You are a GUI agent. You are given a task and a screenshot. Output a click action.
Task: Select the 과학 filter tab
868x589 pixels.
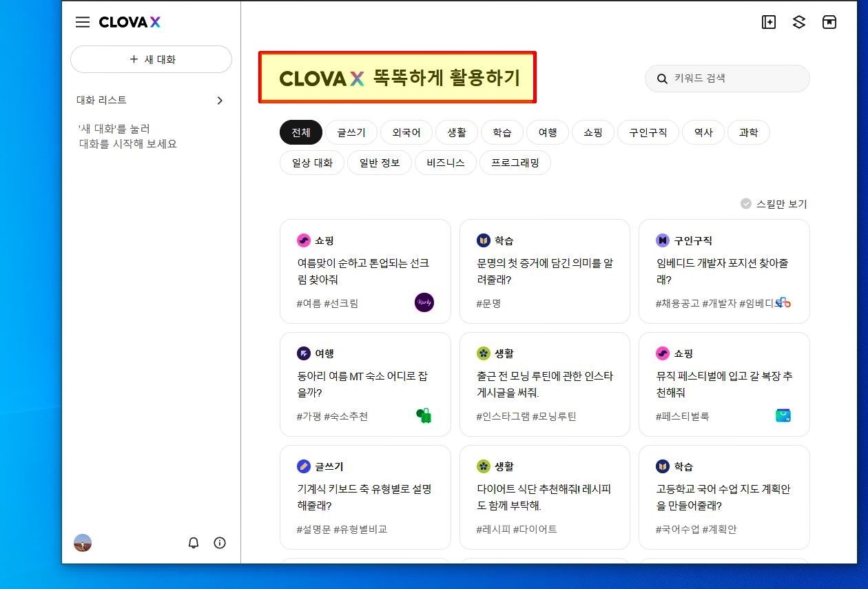click(x=749, y=132)
